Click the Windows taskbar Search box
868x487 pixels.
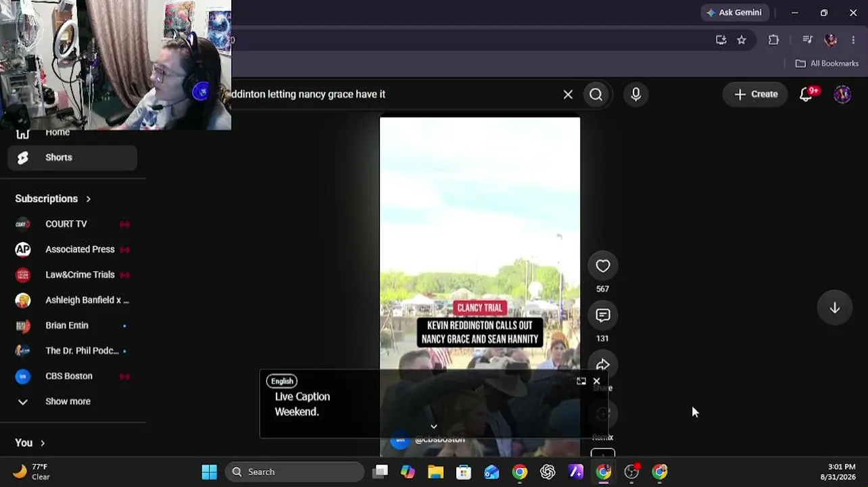pos(295,472)
